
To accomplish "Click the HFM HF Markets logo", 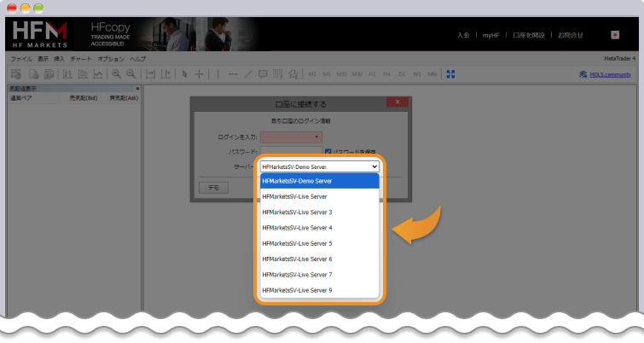I will pos(39,34).
